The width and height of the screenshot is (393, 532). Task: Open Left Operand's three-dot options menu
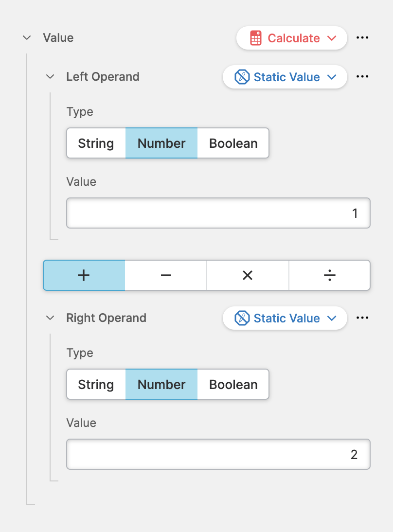362,77
